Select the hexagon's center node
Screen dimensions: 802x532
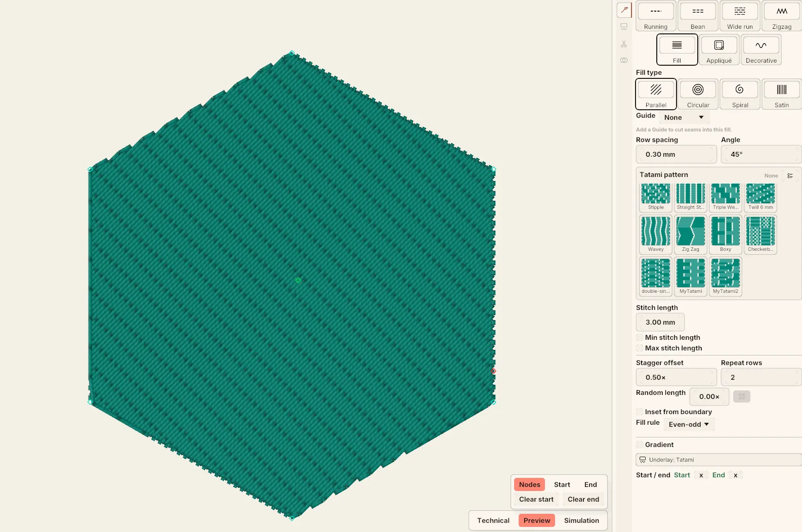click(298, 280)
